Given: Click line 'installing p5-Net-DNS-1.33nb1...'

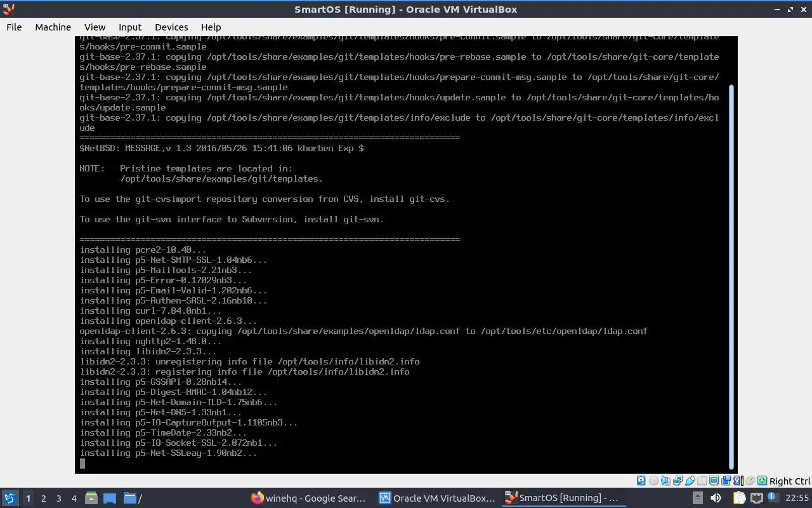Looking at the screenshot, I should (x=161, y=412).
